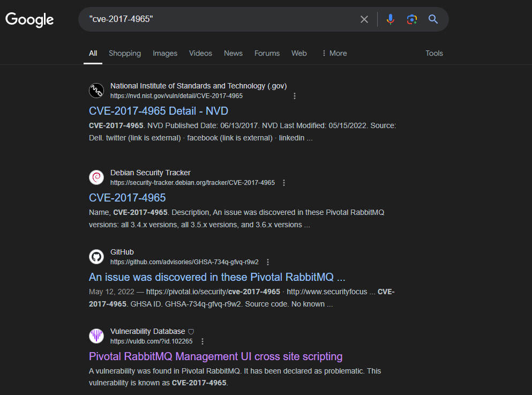532x395 pixels.
Task: Switch to the Shopping tab
Action: pyautogui.click(x=125, y=53)
